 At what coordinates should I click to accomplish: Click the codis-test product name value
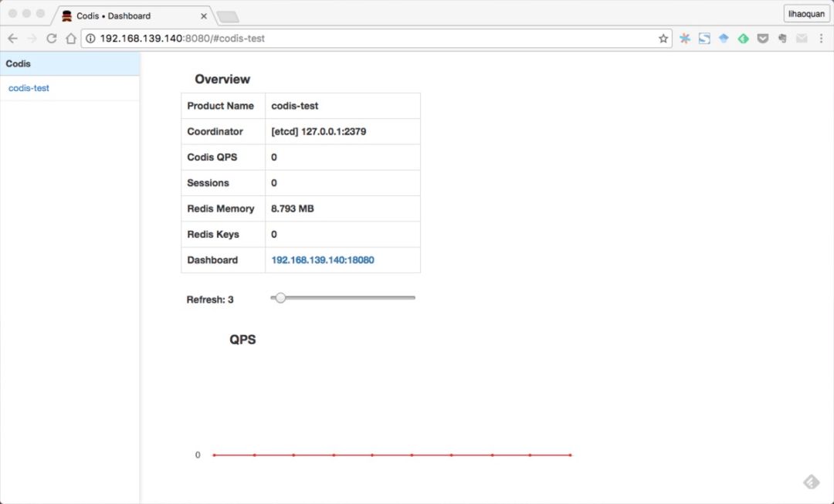pos(295,106)
